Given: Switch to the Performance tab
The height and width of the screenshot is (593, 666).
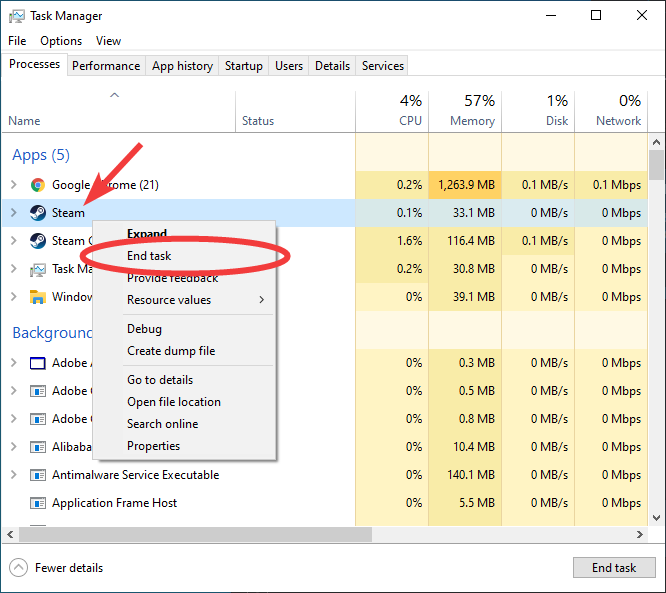Looking at the screenshot, I should click(x=106, y=66).
